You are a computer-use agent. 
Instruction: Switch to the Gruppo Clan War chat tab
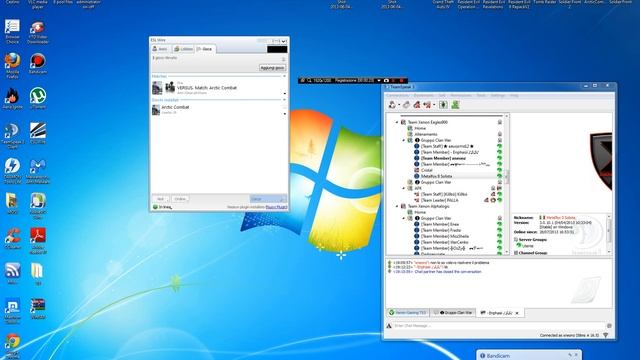pyautogui.click(x=454, y=313)
